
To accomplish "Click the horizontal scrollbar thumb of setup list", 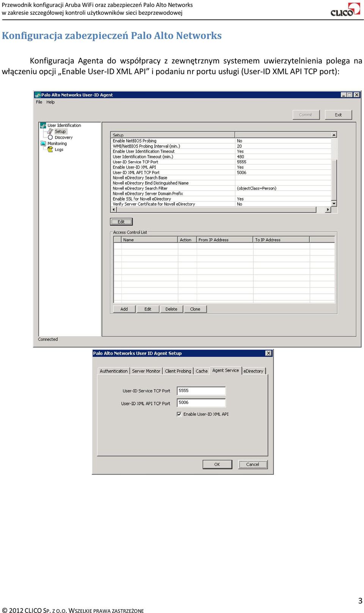I will (216, 210).
